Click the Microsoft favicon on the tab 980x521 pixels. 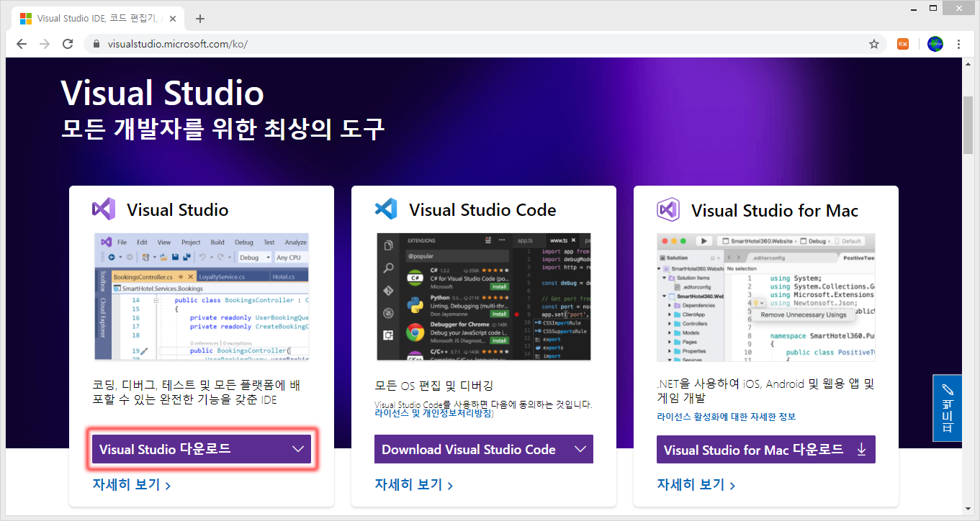[x=25, y=19]
